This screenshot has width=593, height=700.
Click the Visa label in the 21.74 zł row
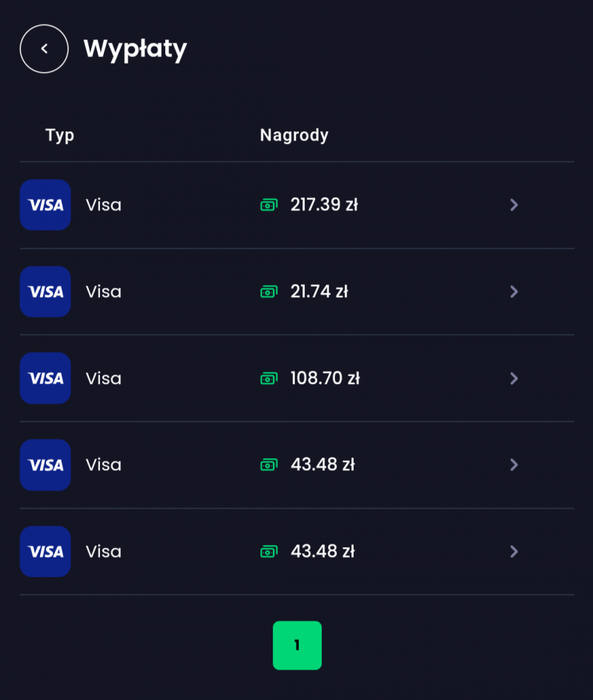(104, 291)
